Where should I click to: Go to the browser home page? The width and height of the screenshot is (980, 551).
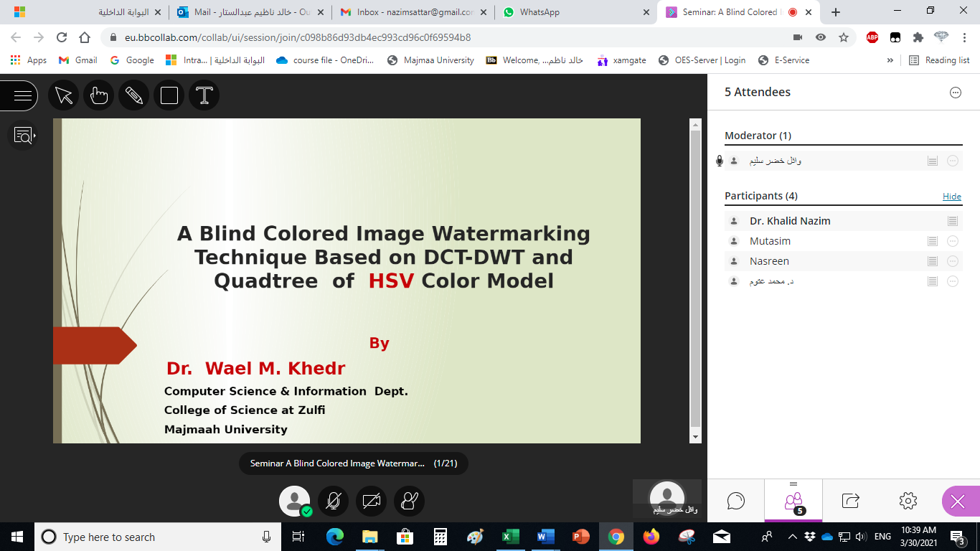tap(85, 37)
